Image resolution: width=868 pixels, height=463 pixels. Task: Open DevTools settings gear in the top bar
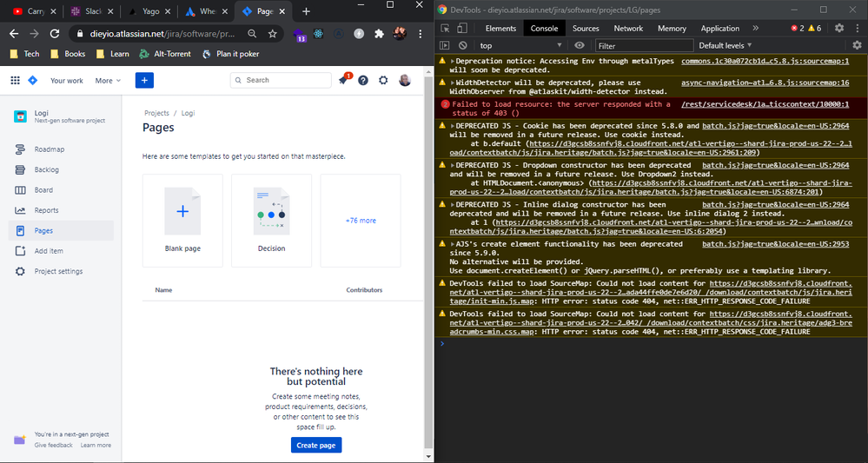839,28
